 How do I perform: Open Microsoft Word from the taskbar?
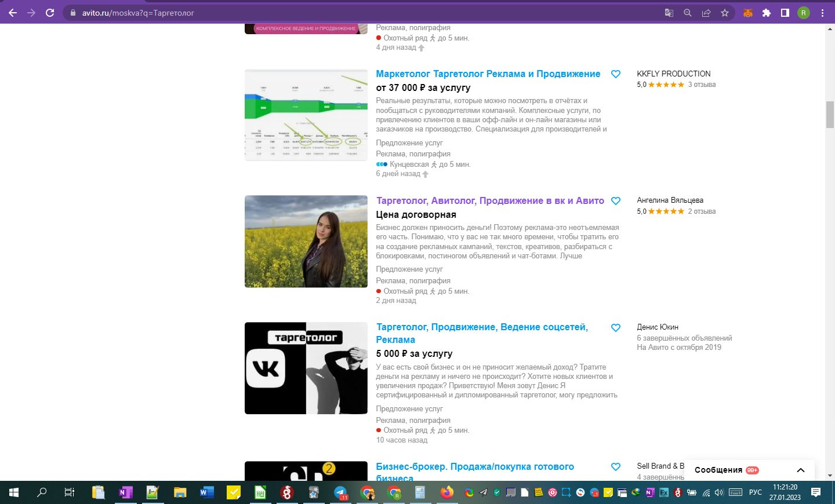coord(207,492)
